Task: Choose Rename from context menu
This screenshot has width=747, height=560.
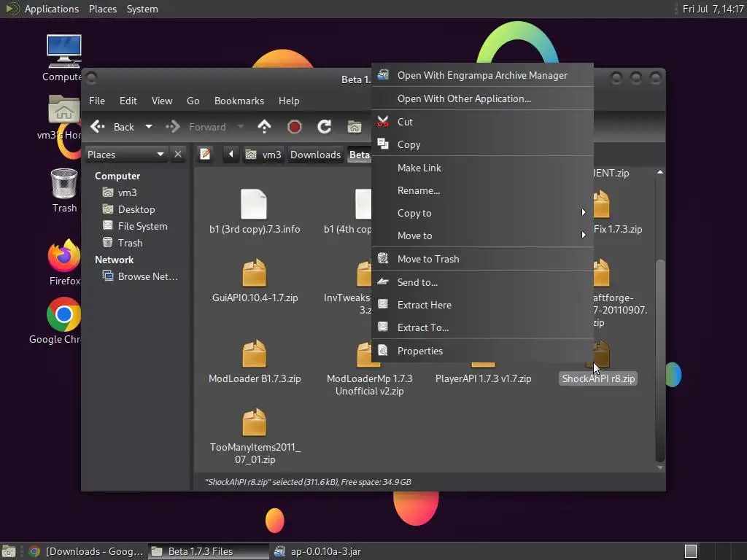Action: pyautogui.click(x=482, y=190)
